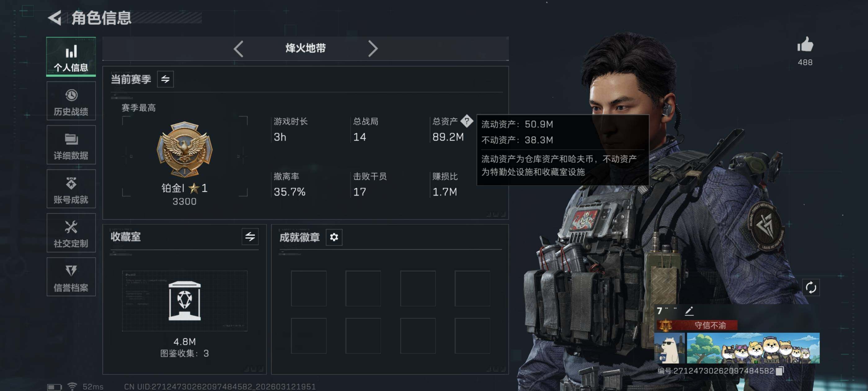868x391 pixels.
Task: Go back using the arrow beside 角色信息
Action: (x=55, y=18)
